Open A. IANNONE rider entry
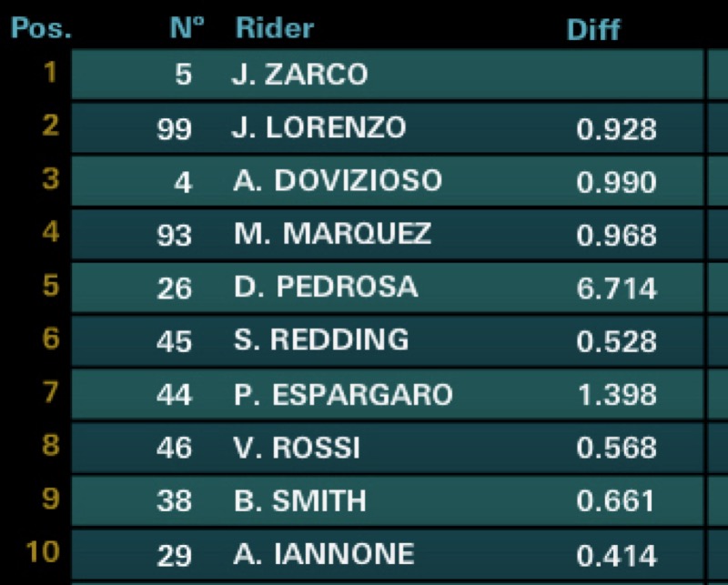This screenshot has width=728, height=585. click(323, 553)
